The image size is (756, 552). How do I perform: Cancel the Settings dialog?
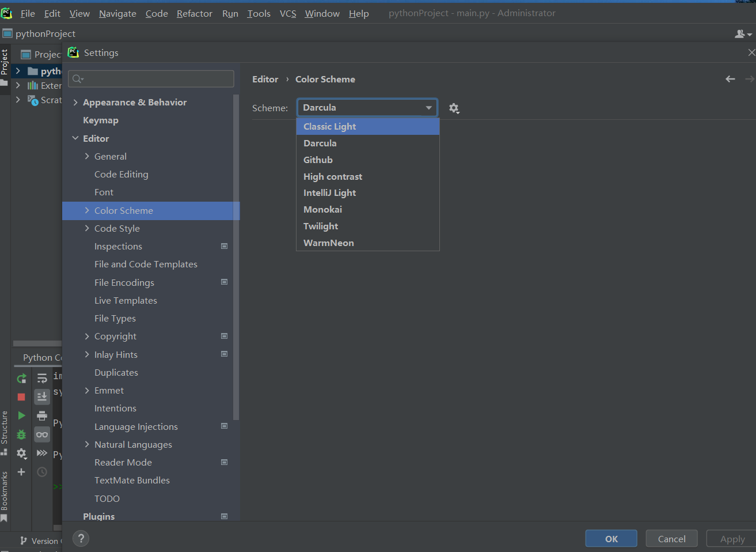coord(672,539)
